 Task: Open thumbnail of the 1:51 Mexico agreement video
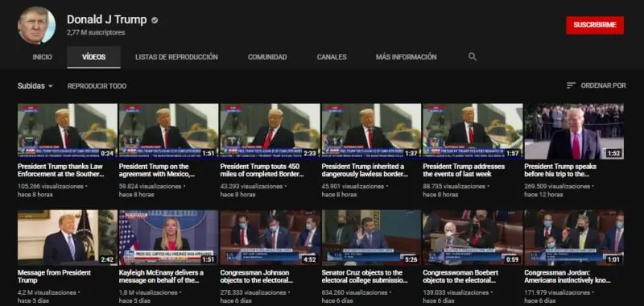coord(168,131)
